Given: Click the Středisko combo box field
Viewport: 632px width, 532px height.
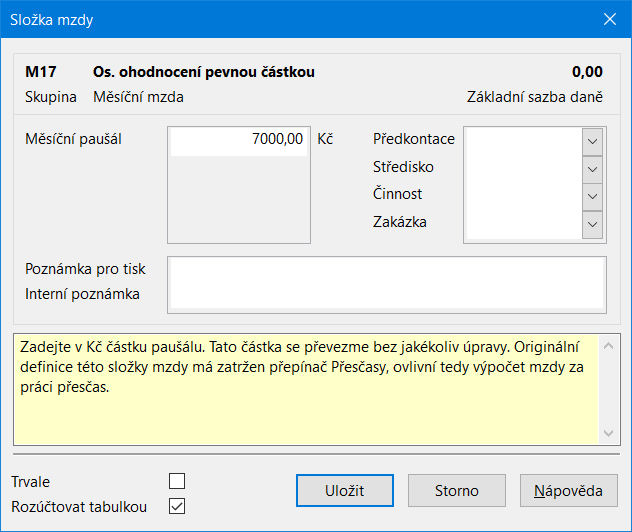Looking at the screenshot, I should [x=524, y=169].
